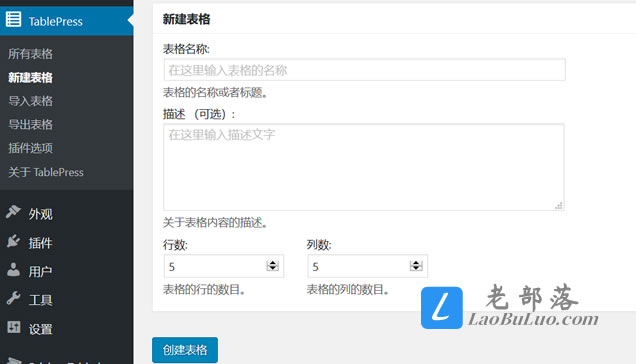The height and width of the screenshot is (364, 636).
Task: Open the 工具 menu label
Action: [x=41, y=300]
